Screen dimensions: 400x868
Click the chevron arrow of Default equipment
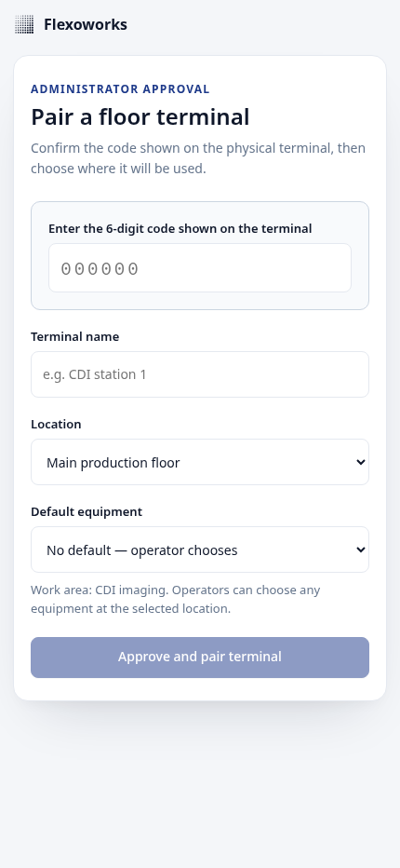click(361, 549)
